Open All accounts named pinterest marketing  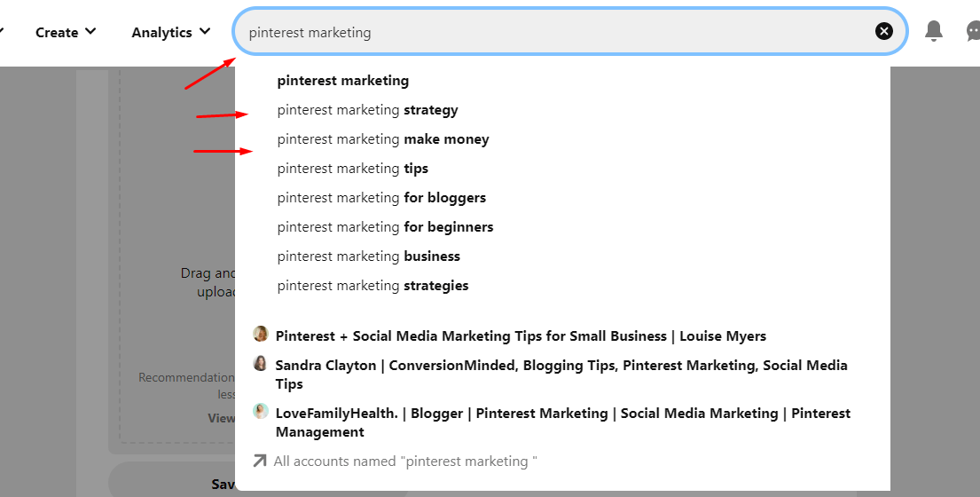click(405, 461)
